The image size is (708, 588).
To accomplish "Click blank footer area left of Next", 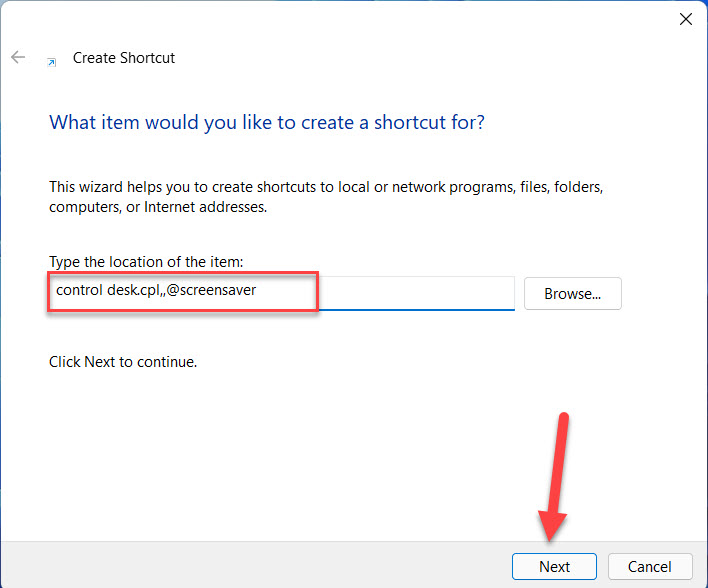I will (250, 565).
